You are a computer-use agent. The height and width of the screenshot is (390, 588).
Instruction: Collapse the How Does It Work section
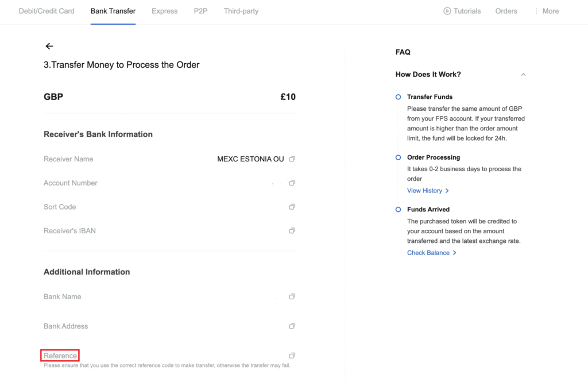[523, 75]
